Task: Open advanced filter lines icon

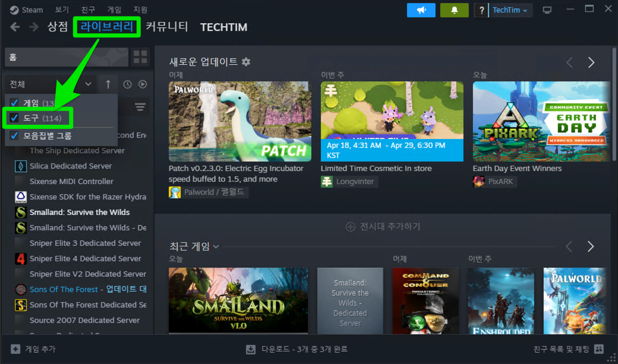Action: click(x=140, y=107)
